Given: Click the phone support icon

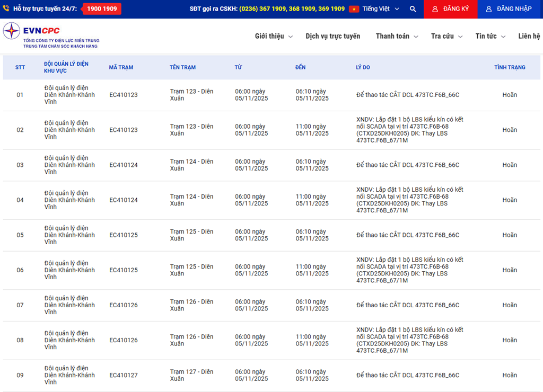Looking at the screenshot, I should point(6,9).
